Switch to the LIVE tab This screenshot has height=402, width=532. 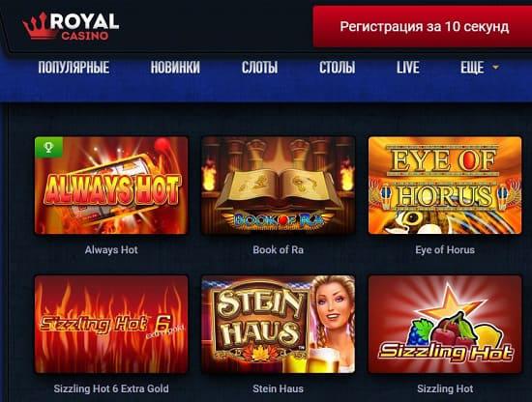408,68
